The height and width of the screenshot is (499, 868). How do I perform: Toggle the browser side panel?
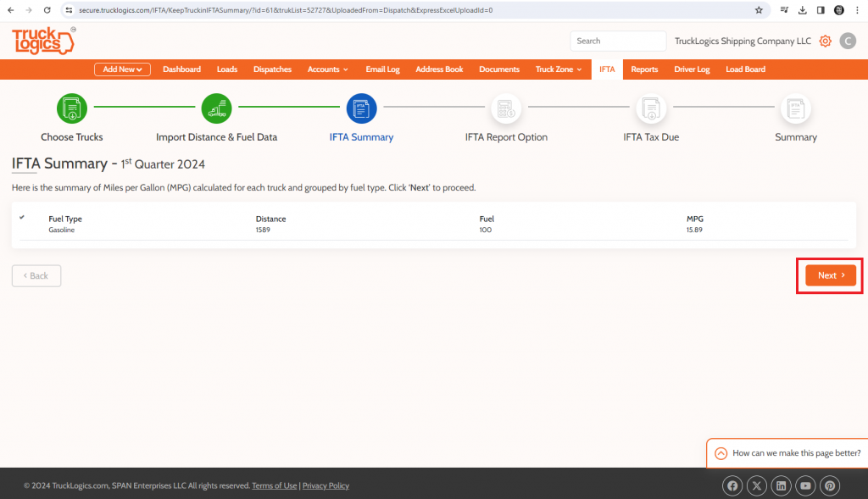[x=821, y=10]
